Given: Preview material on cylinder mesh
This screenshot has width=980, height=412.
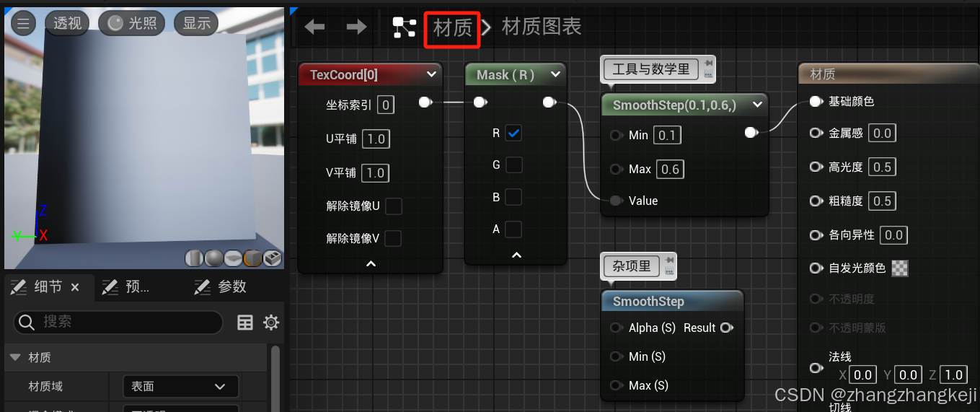Looking at the screenshot, I should [x=194, y=258].
